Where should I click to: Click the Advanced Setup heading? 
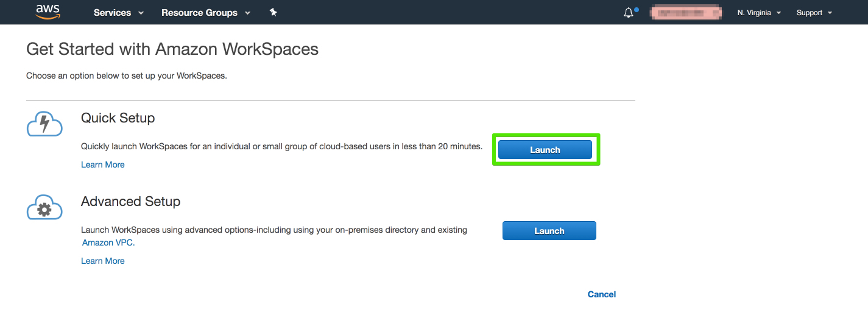pyautogui.click(x=131, y=201)
